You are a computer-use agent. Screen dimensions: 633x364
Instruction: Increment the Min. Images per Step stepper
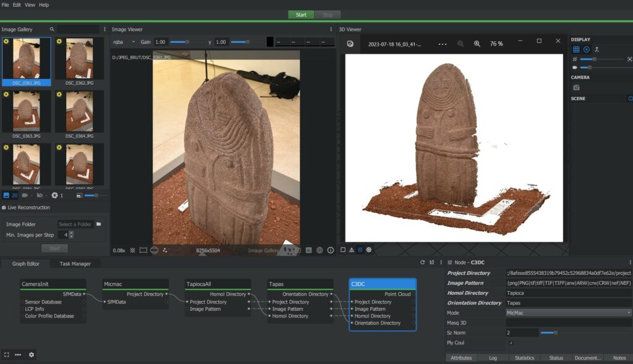72,233
